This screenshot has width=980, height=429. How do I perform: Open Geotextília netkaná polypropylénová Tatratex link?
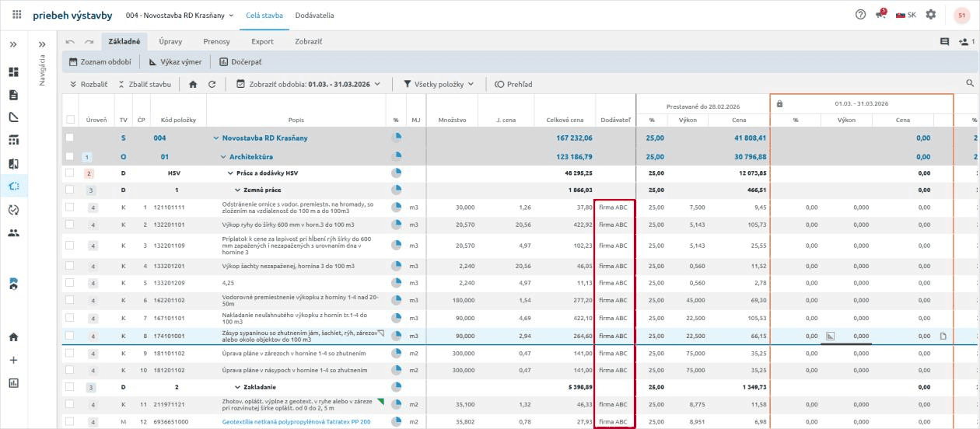(296, 422)
